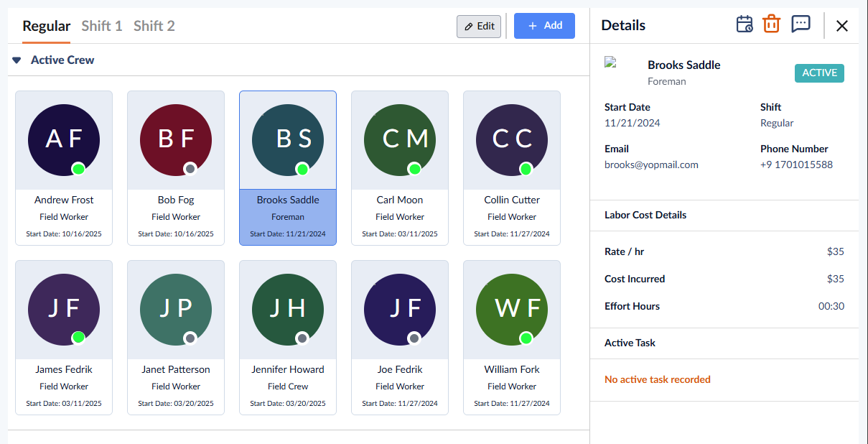Switch to the Shift 1 tab
The width and height of the screenshot is (868, 444).
coord(102,26)
